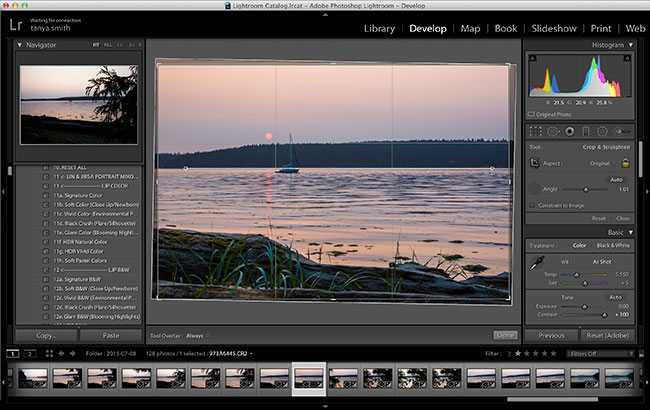
Task: Click the Auto angle button
Action: [616, 180]
